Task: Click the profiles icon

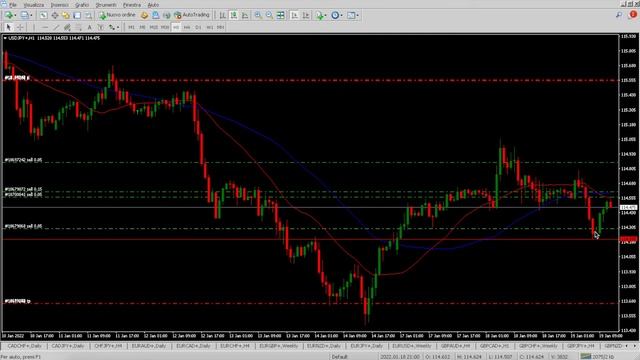Action: (24, 16)
